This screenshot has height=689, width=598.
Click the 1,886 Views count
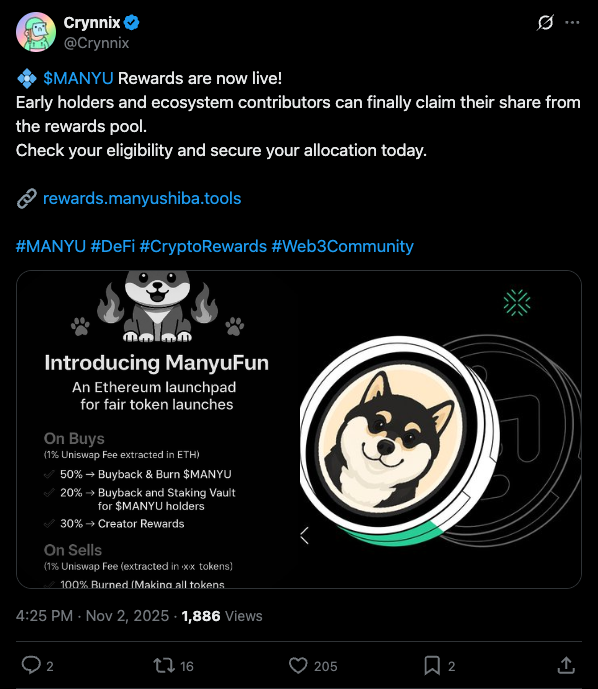click(222, 616)
